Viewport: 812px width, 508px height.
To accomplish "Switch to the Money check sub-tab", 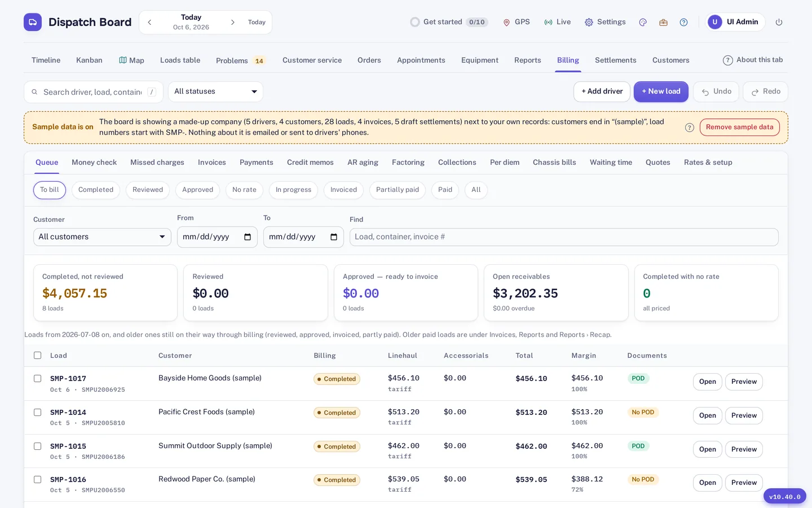I will (x=94, y=163).
